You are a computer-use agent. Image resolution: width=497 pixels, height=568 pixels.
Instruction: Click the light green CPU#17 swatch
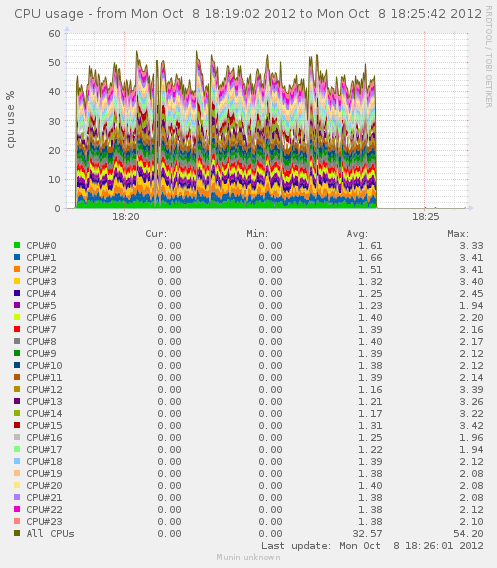(x=17, y=449)
